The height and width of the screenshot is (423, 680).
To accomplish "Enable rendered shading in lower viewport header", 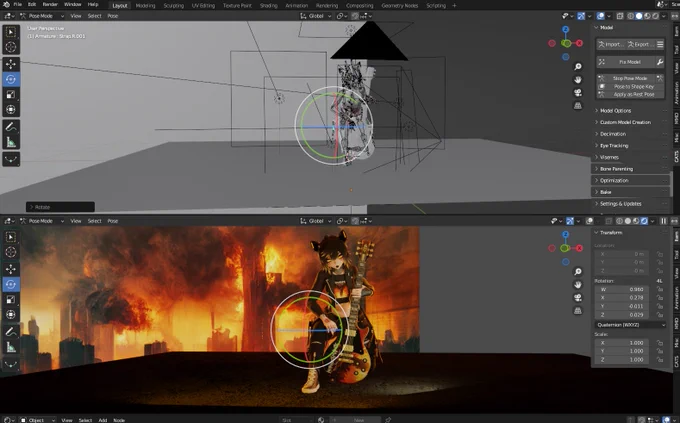I will tap(644, 221).
